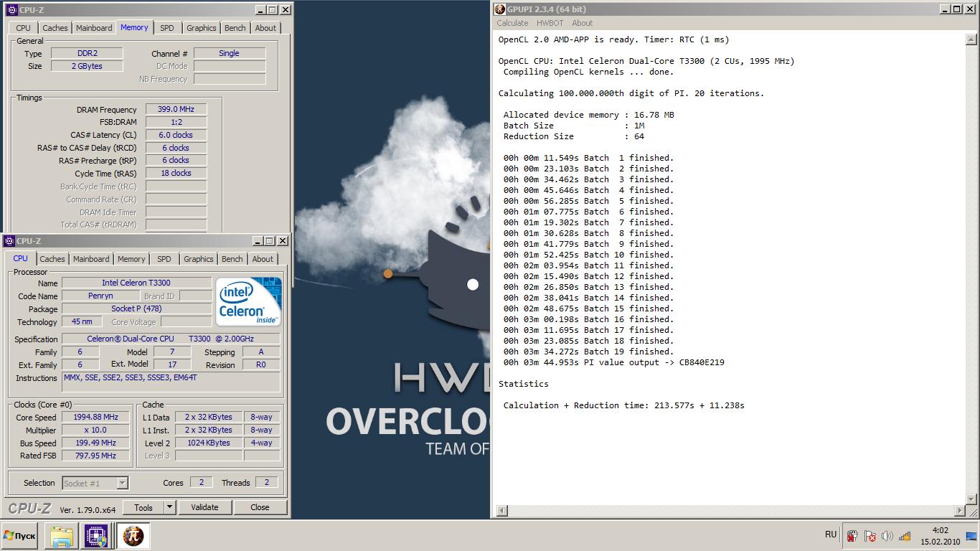Click the DRAM Frequency 399.0 MHz field
Image resolution: width=980 pixels, height=551 pixels.
tap(176, 109)
